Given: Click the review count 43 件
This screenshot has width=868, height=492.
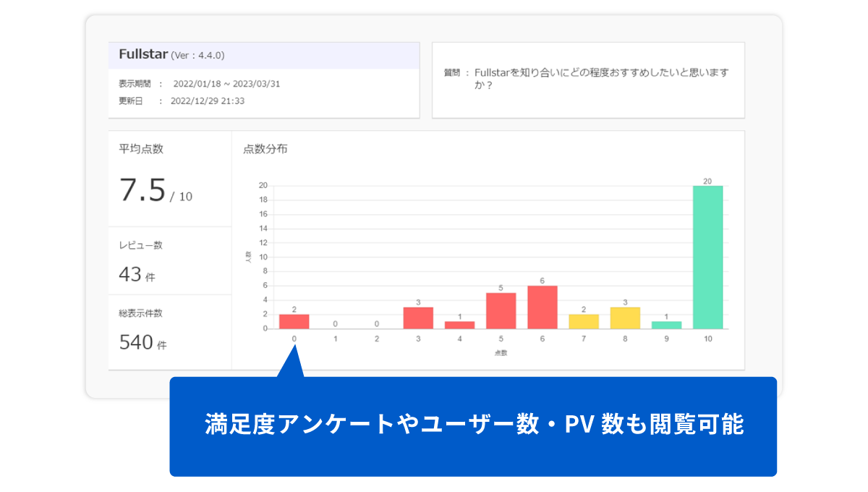Looking at the screenshot, I should [x=137, y=274].
